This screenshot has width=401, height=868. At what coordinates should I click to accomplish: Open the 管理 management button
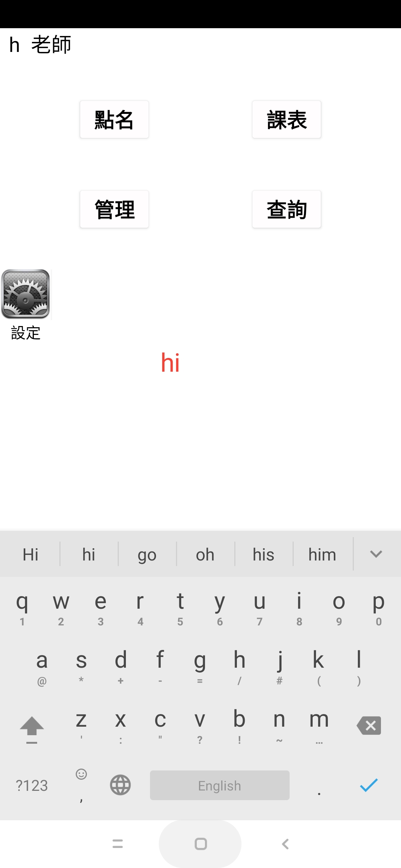click(114, 209)
